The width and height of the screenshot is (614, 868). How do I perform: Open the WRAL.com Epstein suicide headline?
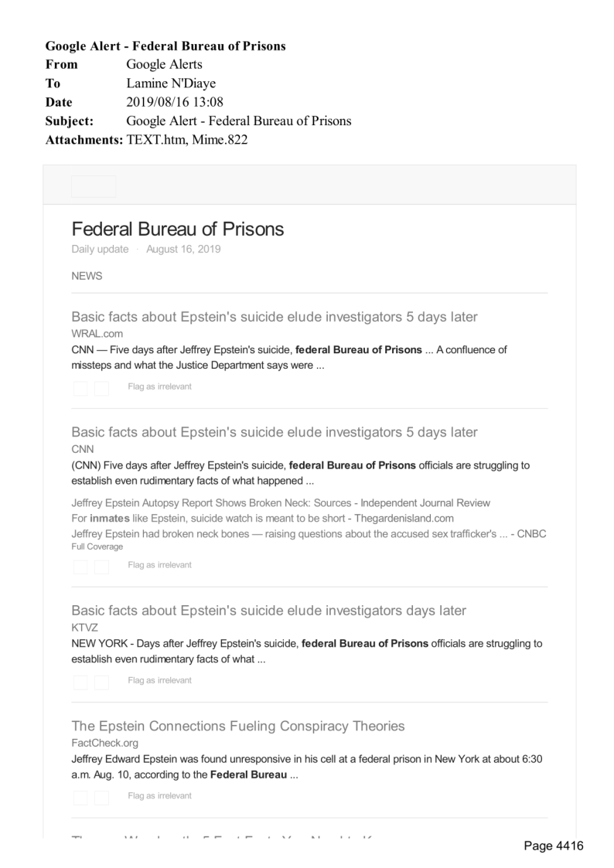coord(274,317)
